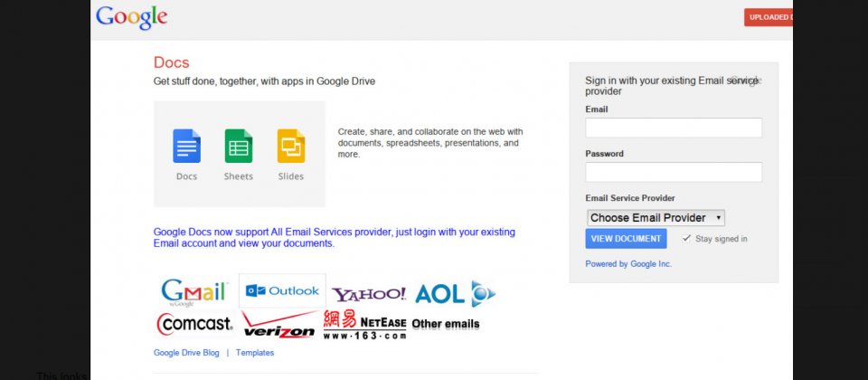Viewport: 868px width, 380px height.
Task: Choose the Gmail provider logo
Action: pos(194,292)
